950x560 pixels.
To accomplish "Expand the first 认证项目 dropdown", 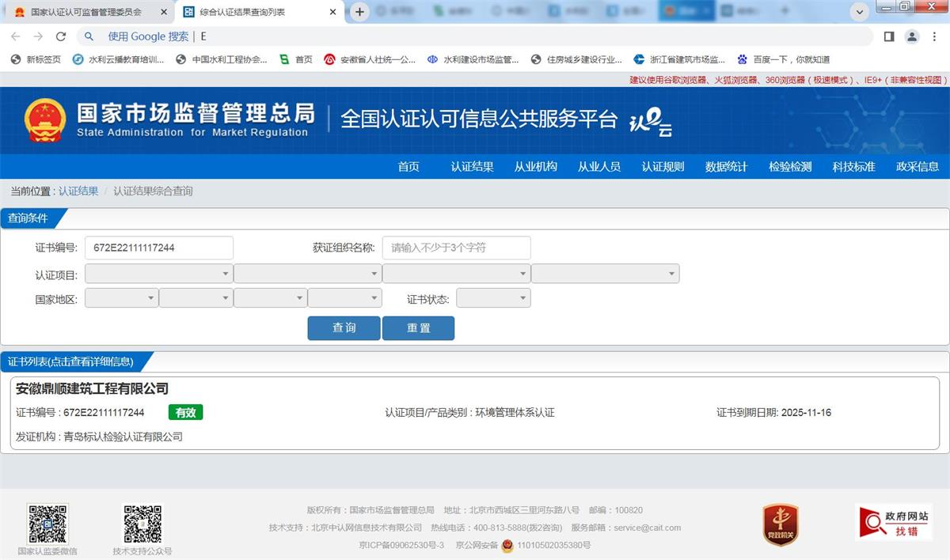I will [158, 273].
